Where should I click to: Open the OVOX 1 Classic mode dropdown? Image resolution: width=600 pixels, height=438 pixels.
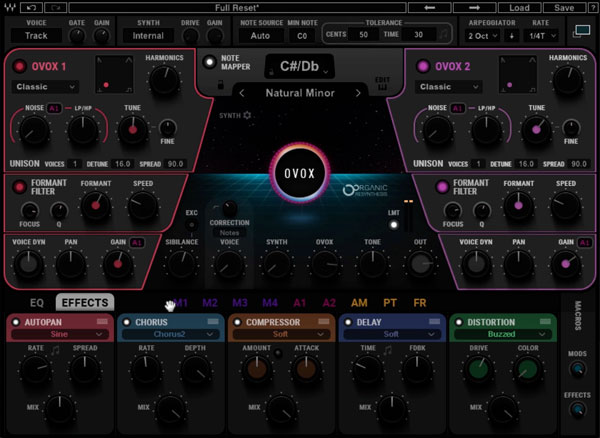point(45,87)
